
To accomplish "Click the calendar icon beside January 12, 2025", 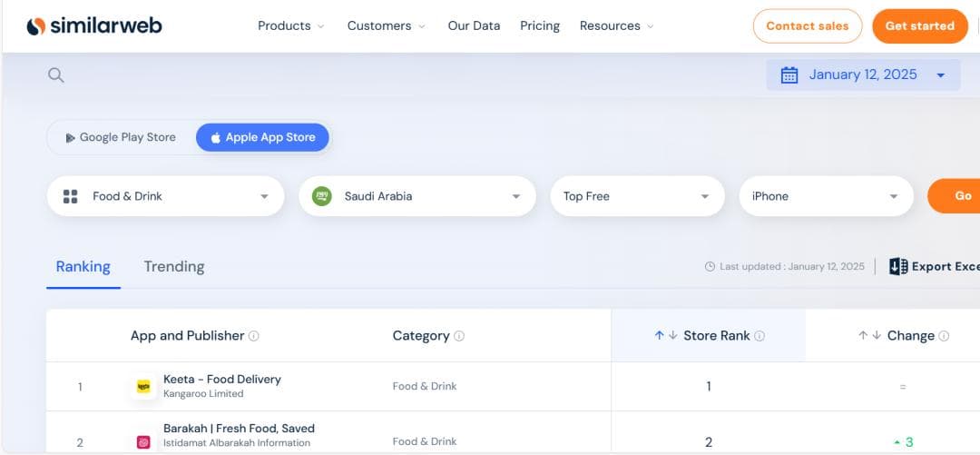I will click(789, 75).
